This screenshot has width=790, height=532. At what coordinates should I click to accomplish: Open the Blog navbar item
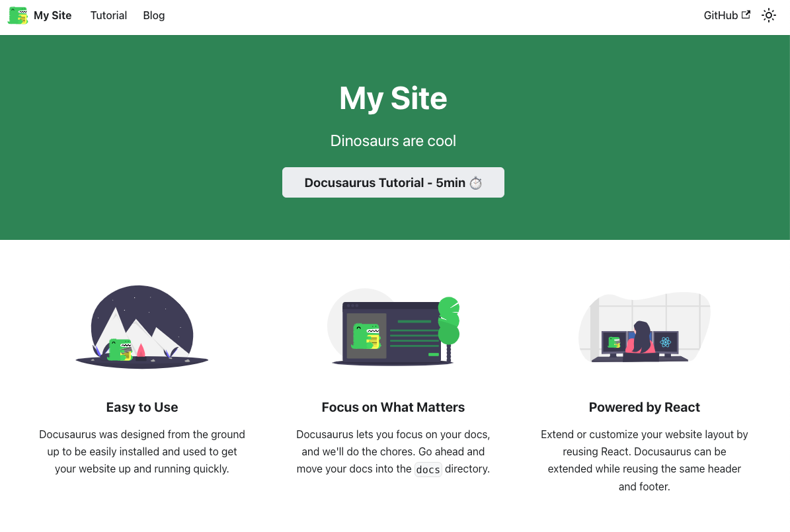(x=153, y=15)
